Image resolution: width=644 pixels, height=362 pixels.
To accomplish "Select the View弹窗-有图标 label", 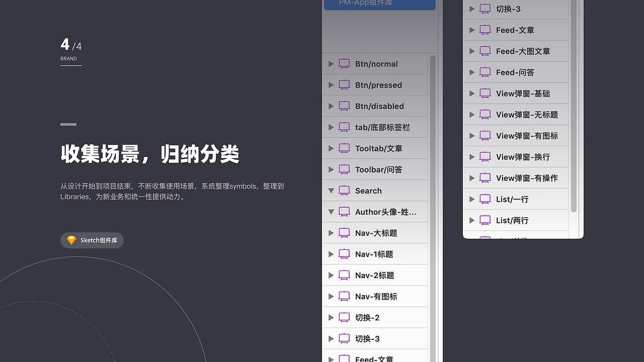I will coord(527,136).
